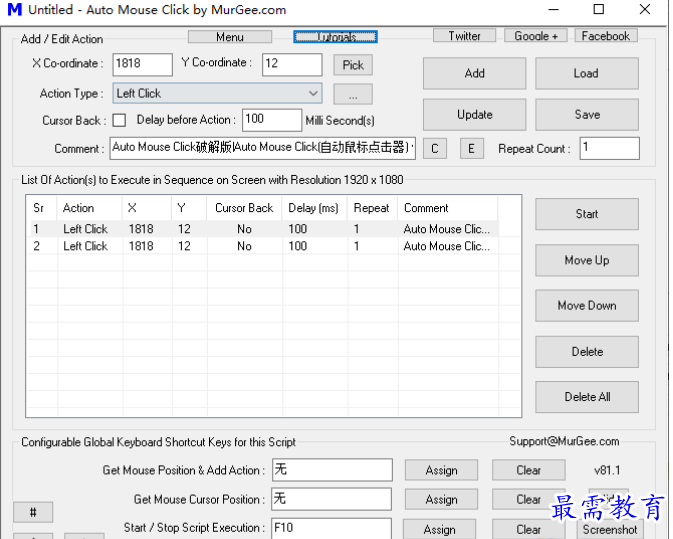Assign shortcut for Start / Stop Script Execution
The height and width of the screenshot is (539, 673).
pyautogui.click(x=440, y=529)
